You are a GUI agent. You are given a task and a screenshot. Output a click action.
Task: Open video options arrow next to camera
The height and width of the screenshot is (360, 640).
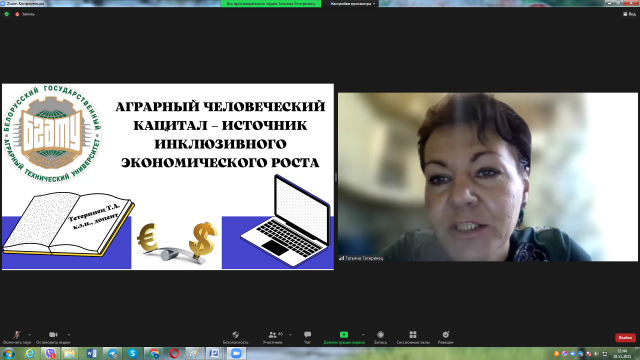click(69, 335)
